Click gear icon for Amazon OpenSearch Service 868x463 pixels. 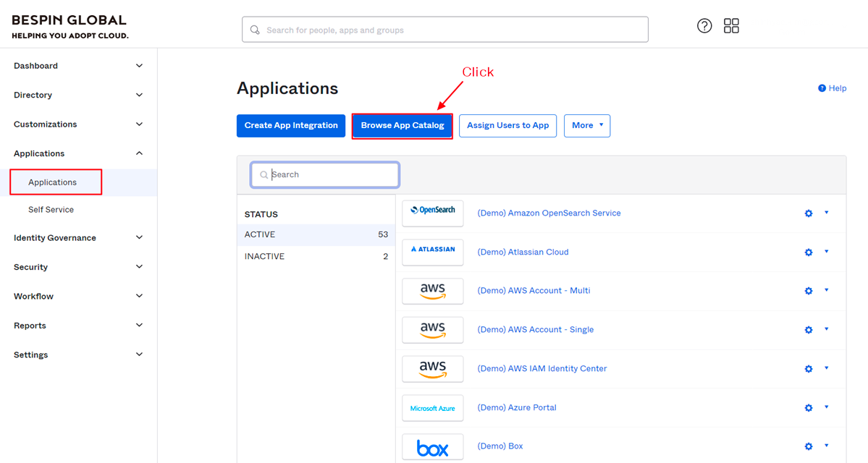pyautogui.click(x=809, y=213)
